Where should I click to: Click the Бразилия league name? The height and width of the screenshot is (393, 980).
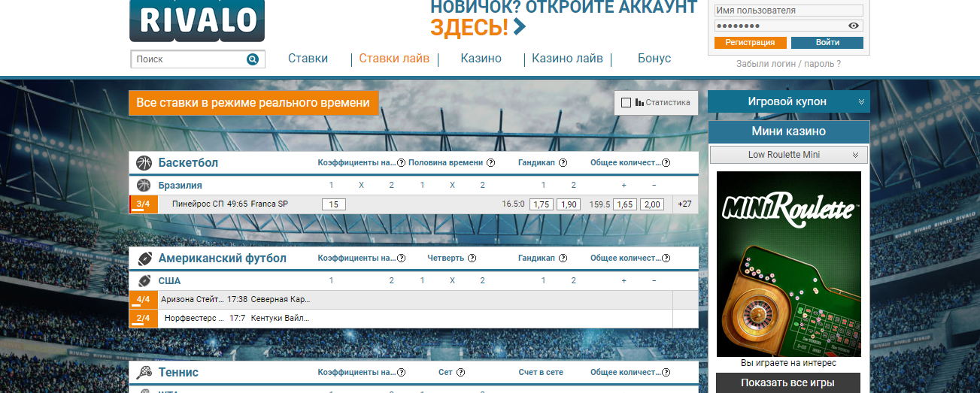point(180,185)
